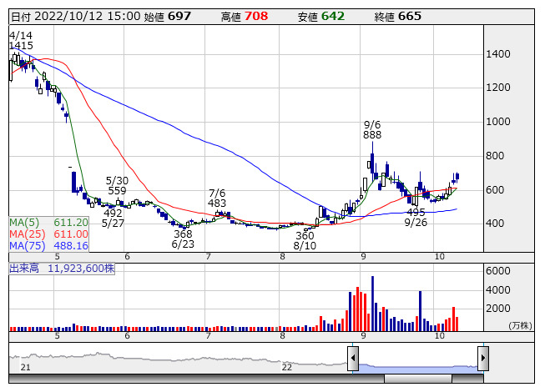This screenshot has width=545, height=392.
Task: Click the MA(25) legend value 611.00
Action: pos(73,234)
